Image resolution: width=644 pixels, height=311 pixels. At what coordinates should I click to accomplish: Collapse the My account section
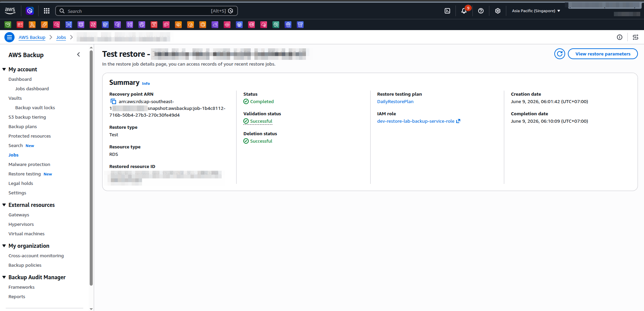click(4, 69)
